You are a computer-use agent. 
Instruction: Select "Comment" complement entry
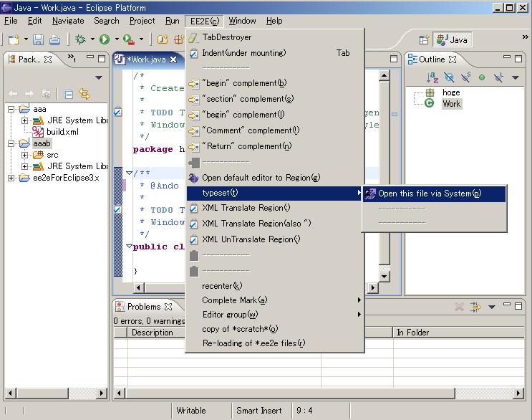(275, 130)
